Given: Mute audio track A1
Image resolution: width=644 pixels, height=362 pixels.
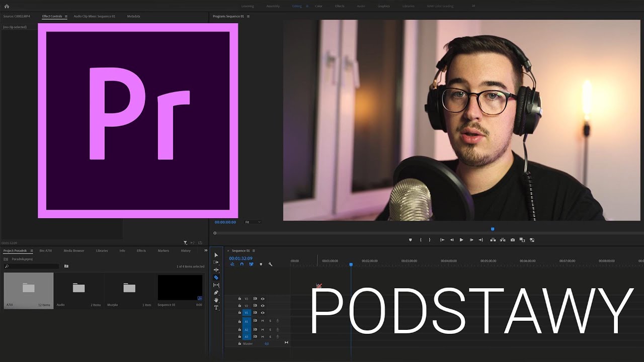Looking at the screenshot, I should (x=262, y=321).
